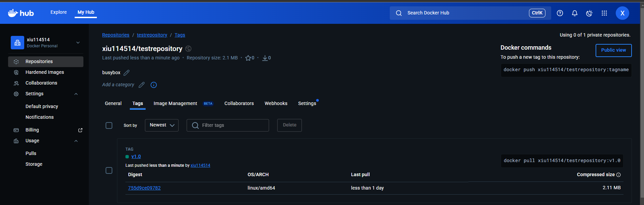Open the Tags breadcrumb link
Image resolution: width=644 pixels, height=205 pixels.
[180, 35]
